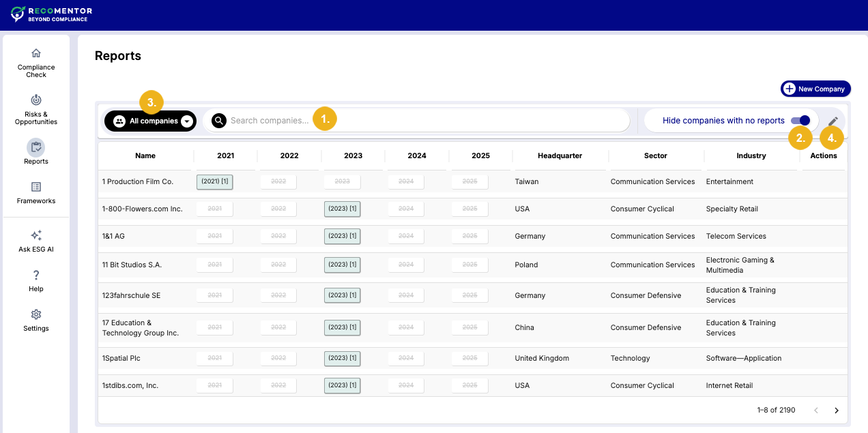Open 2023 report for 1&1 AG
868x433 pixels.
click(342, 237)
